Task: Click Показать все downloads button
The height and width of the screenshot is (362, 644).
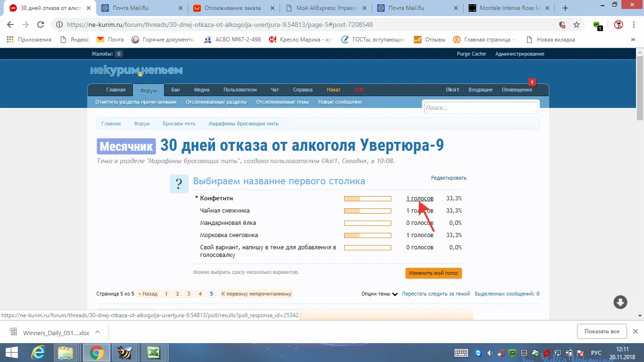Action: tap(602, 331)
